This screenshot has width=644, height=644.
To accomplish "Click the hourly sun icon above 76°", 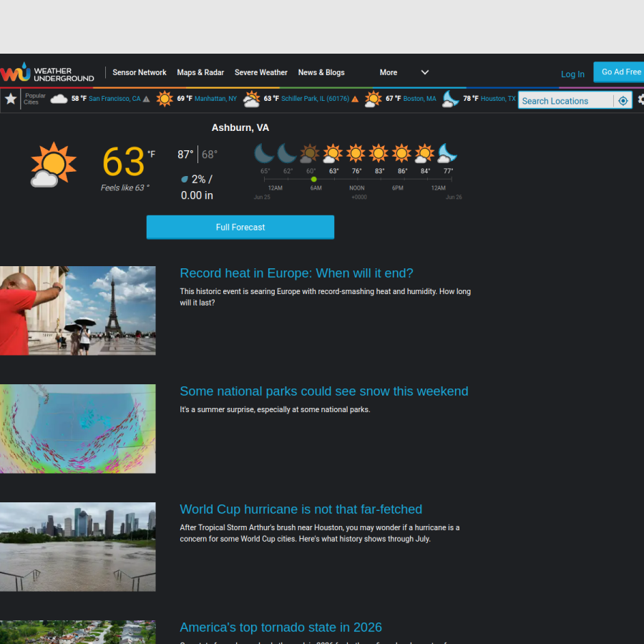I will pyautogui.click(x=356, y=153).
